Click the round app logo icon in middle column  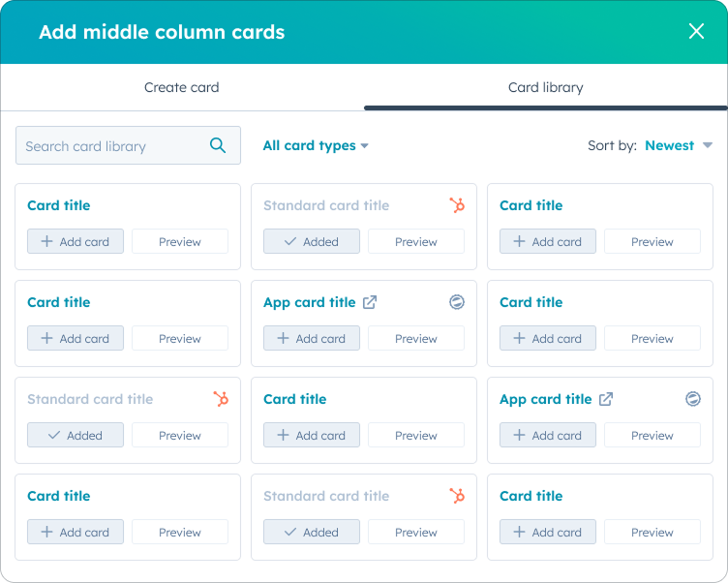click(x=457, y=302)
